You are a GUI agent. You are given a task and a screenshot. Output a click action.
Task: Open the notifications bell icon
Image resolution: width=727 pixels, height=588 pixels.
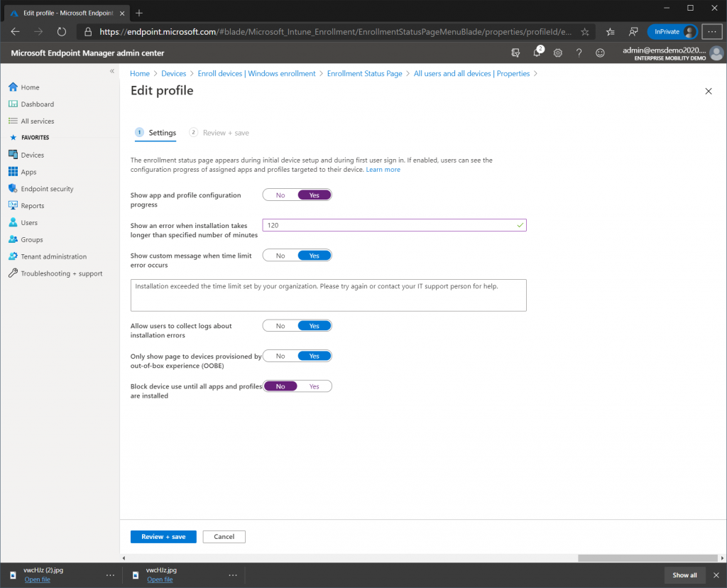pos(537,53)
